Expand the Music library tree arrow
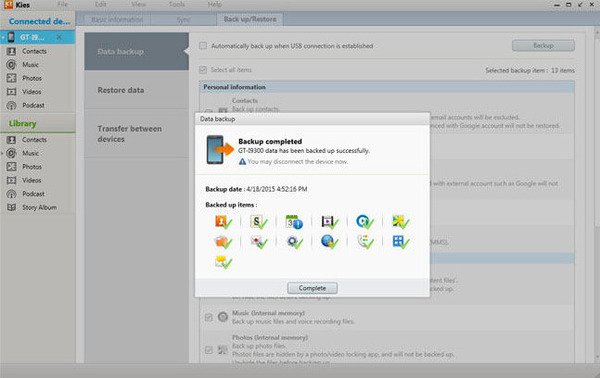The height and width of the screenshot is (378, 600). tap(2, 153)
